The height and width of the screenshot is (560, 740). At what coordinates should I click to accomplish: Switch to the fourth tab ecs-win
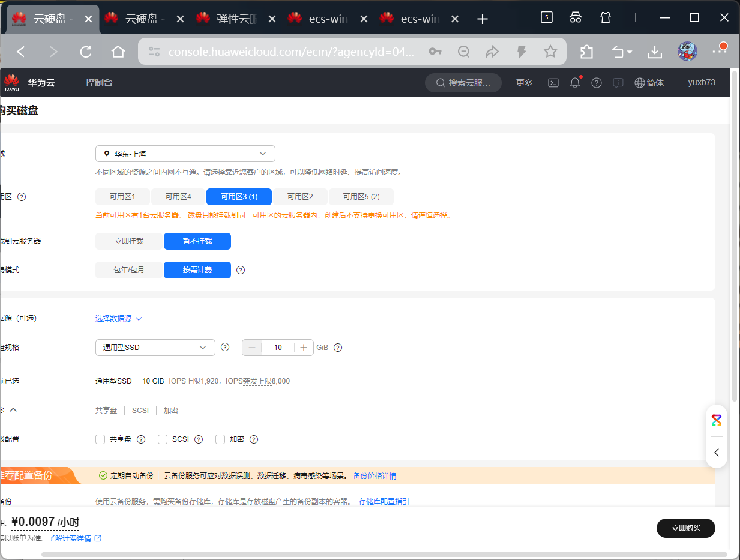pos(328,19)
